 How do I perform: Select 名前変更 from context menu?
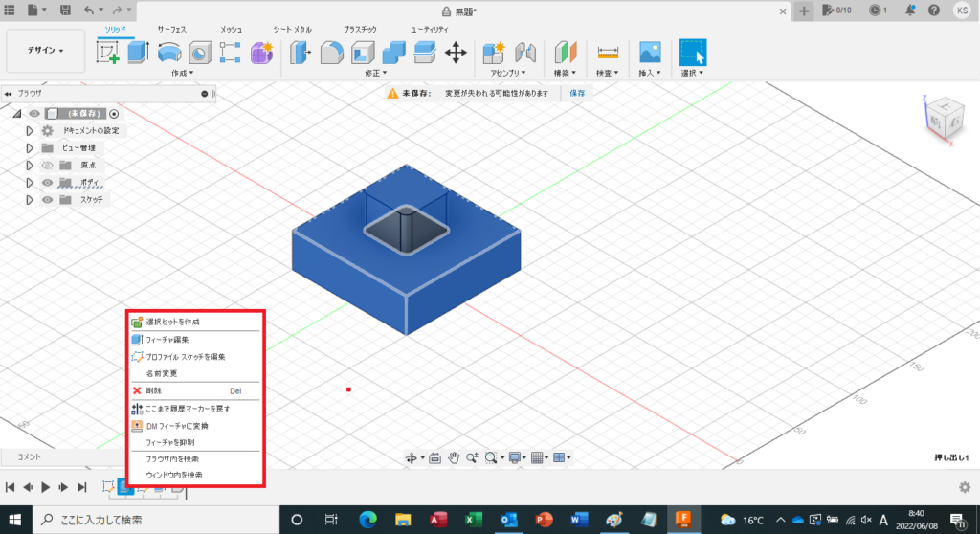point(195,373)
